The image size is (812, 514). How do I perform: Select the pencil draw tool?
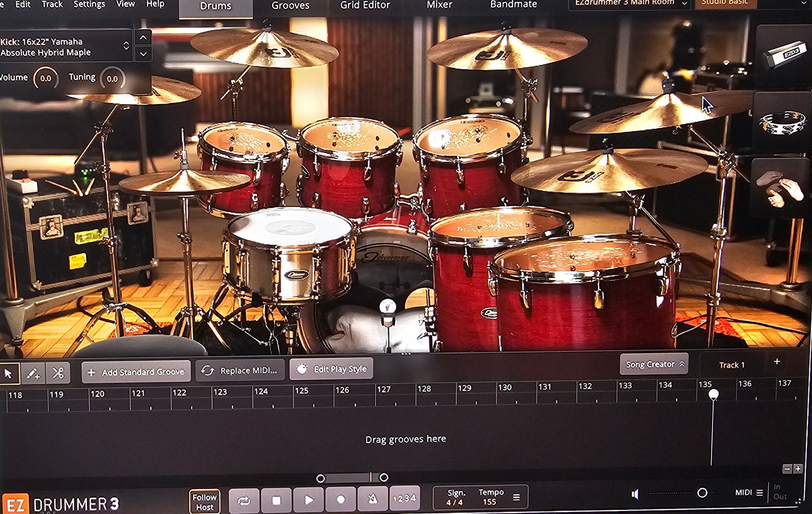(33, 373)
